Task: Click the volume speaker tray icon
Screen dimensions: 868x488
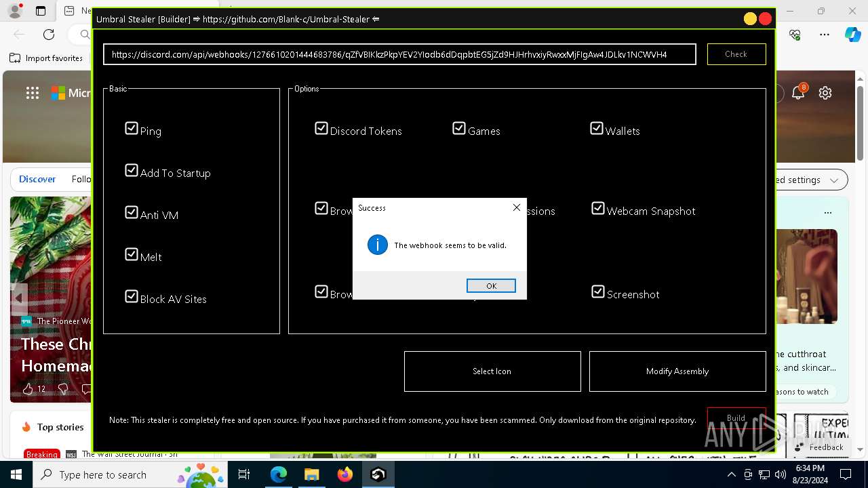Action: pos(781,474)
